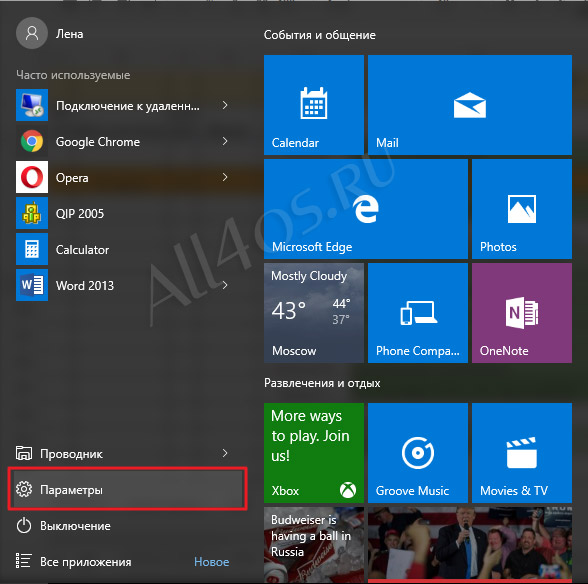
Task: Launch Word 2013 from its icon
Action: pos(32,285)
